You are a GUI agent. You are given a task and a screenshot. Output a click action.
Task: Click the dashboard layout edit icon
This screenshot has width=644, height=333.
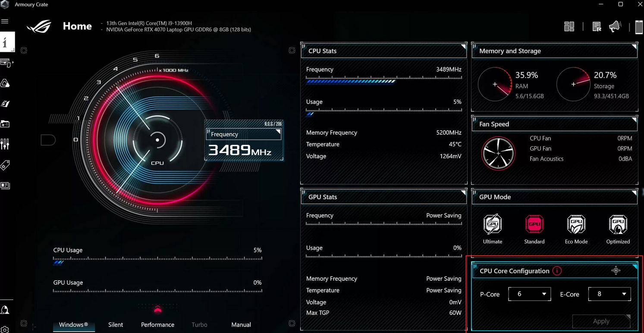(569, 27)
